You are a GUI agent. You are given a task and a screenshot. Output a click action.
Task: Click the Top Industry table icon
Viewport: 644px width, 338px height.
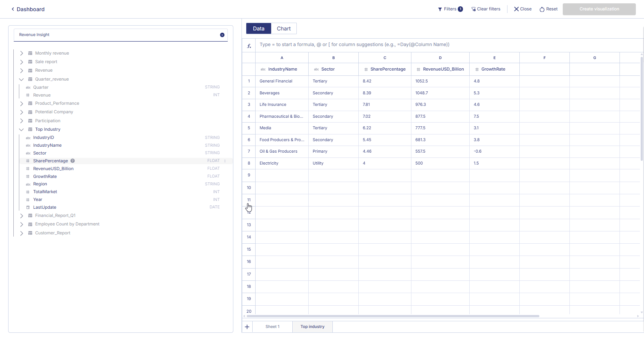pyautogui.click(x=30, y=130)
